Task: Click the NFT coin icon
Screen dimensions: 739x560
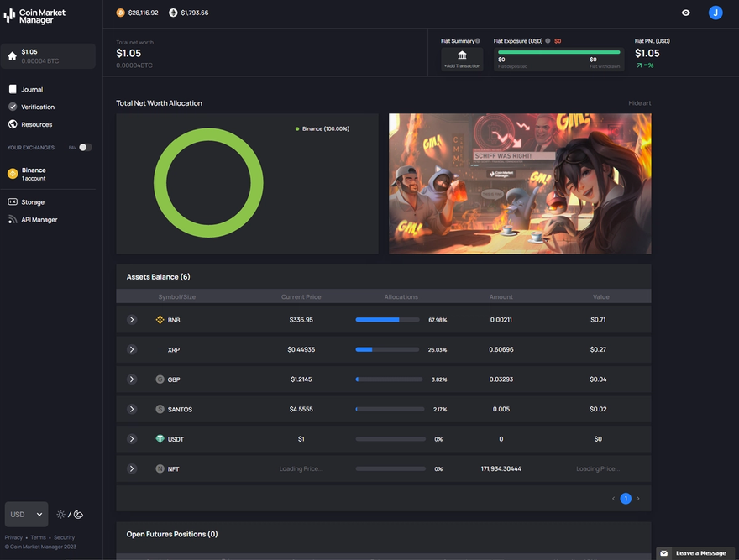Action: point(160,468)
